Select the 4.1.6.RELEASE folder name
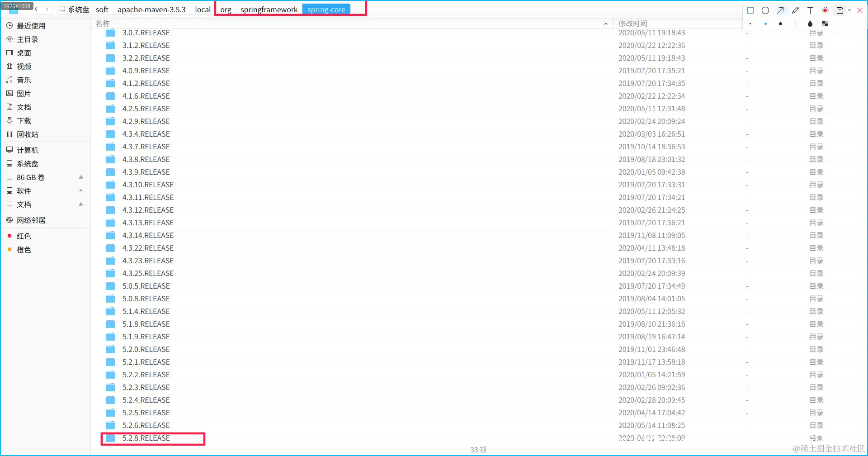868x456 pixels. 146,96
